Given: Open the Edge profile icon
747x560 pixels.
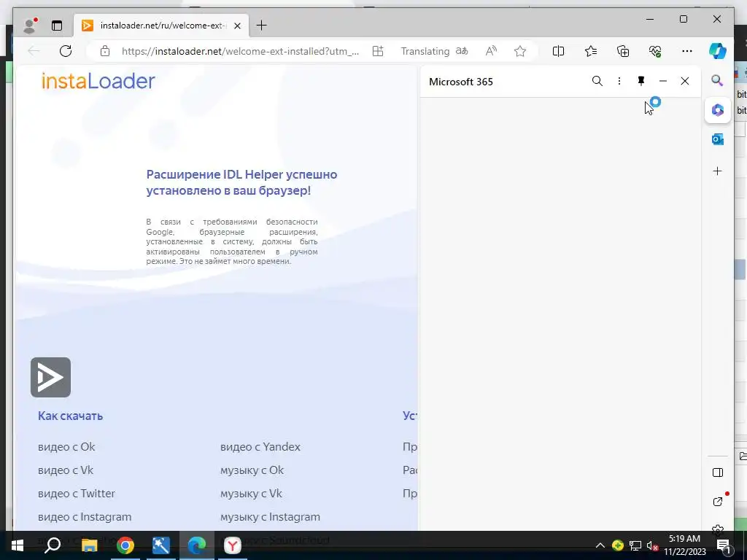Looking at the screenshot, I should pos(30,26).
